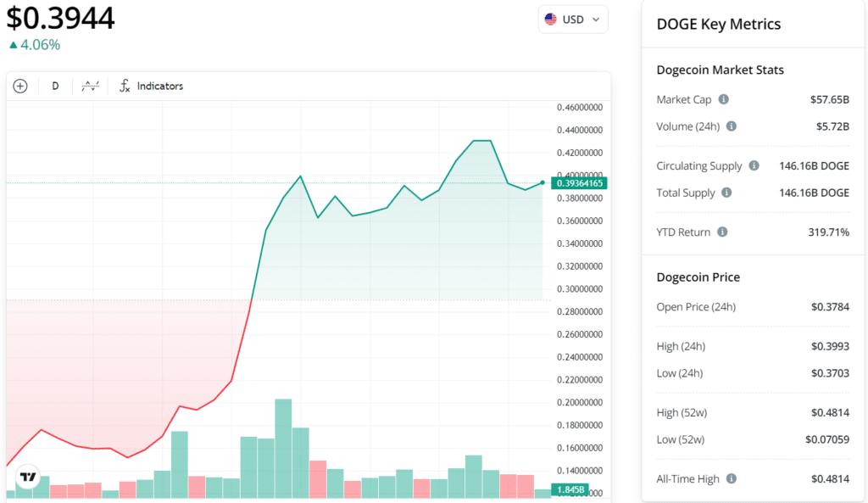This screenshot has height=503, width=868.
Task: Click the Low (24h) $0.3703 value
Action: click(x=830, y=373)
